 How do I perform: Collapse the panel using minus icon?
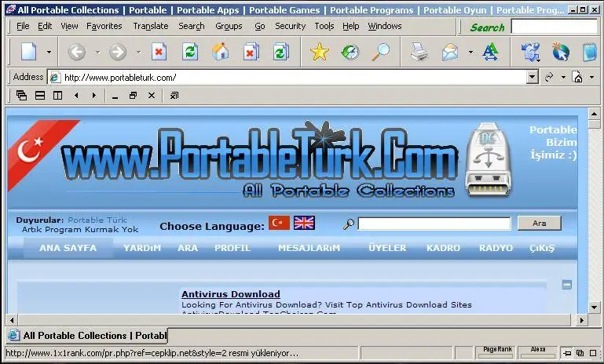point(566,285)
